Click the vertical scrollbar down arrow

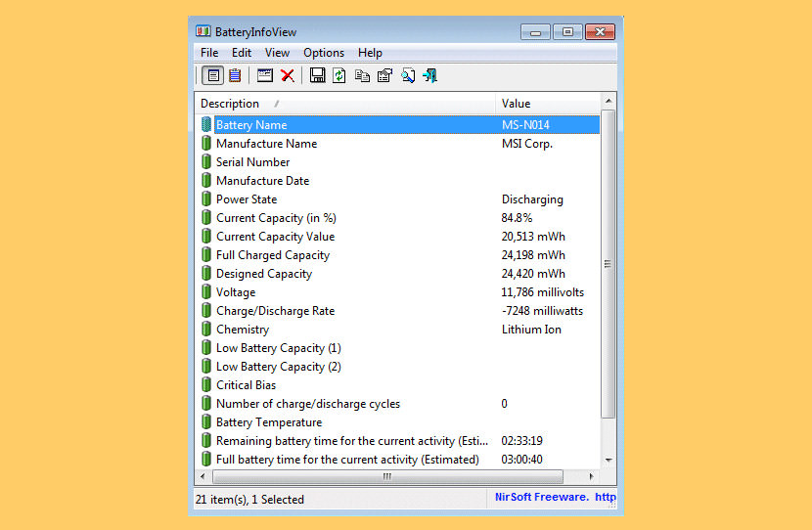(x=609, y=460)
